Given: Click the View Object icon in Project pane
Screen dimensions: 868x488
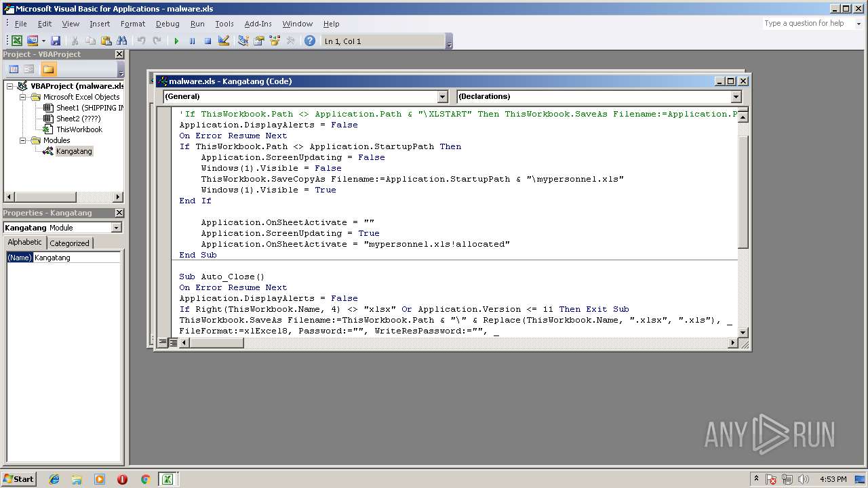Looking at the screenshot, I should coord(29,69).
